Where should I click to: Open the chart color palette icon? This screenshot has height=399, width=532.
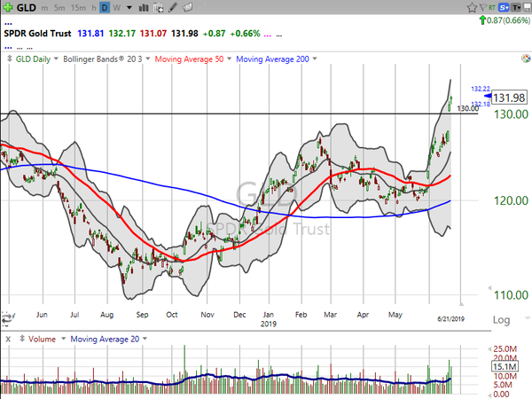tap(526, 59)
